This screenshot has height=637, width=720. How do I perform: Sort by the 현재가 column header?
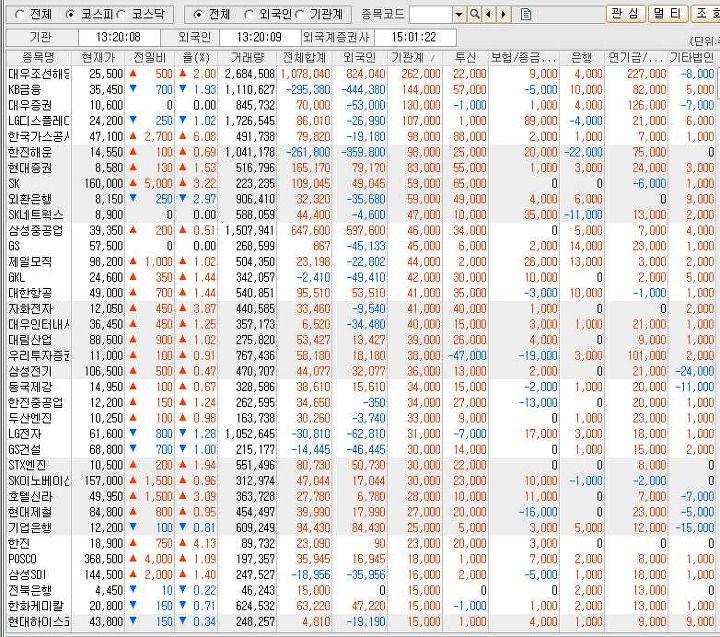click(x=98, y=57)
